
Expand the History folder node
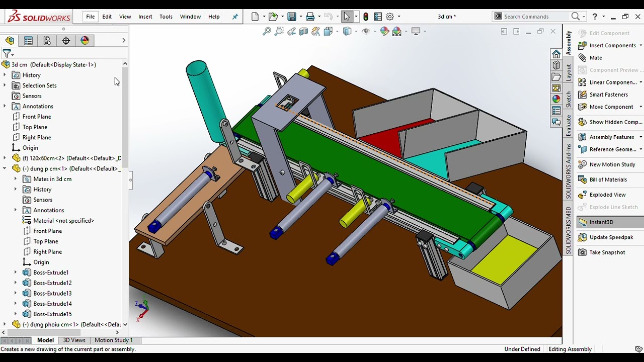[5, 75]
